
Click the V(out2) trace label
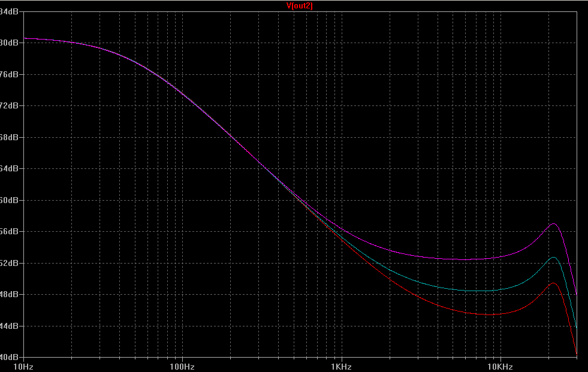300,5
